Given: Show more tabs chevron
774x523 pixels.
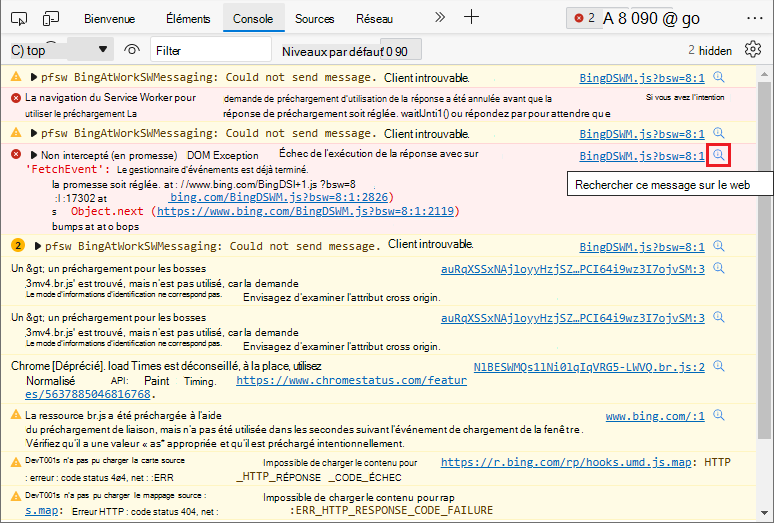Looking at the screenshot, I should [x=440, y=18].
